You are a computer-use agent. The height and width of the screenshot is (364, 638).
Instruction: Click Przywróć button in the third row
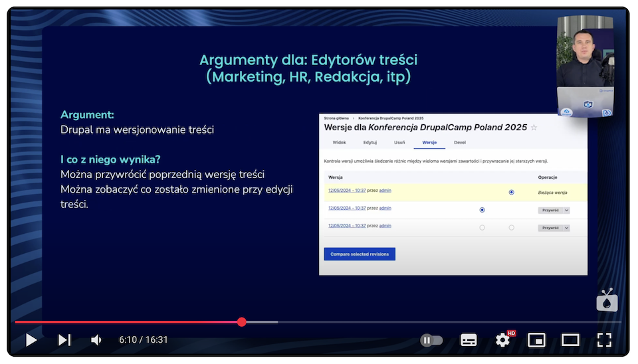coord(550,228)
